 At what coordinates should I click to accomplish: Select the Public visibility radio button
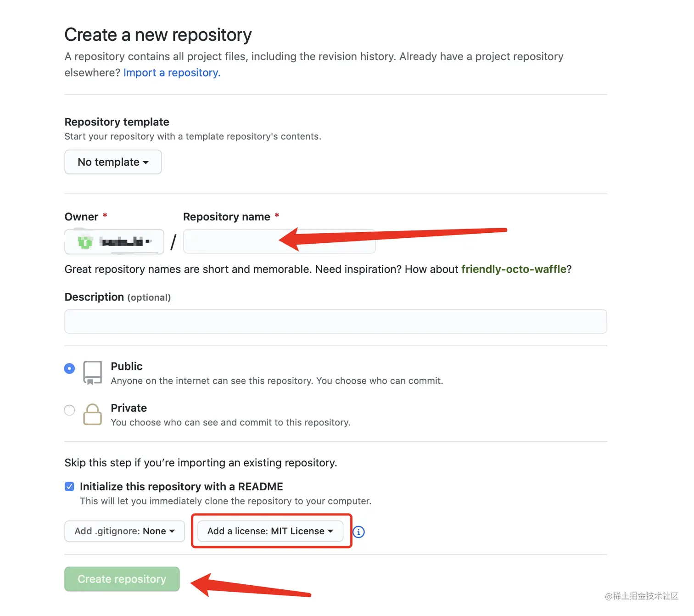click(69, 369)
